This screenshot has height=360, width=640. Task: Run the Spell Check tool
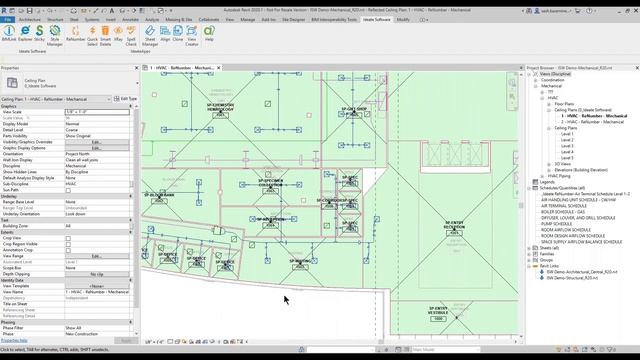click(x=131, y=35)
